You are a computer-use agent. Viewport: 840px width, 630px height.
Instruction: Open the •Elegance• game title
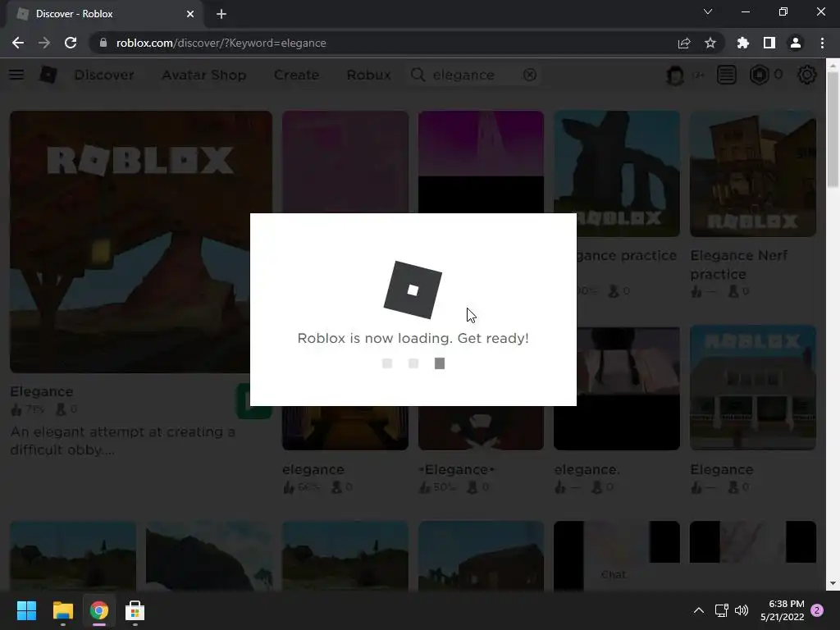pyautogui.click(x=456, y=469)
